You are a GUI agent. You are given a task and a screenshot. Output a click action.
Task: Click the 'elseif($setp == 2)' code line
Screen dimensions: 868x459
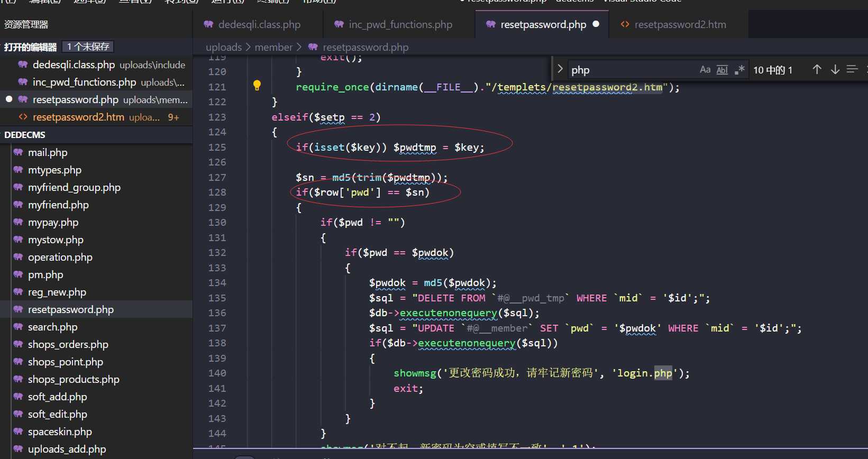tap(326, 117)
